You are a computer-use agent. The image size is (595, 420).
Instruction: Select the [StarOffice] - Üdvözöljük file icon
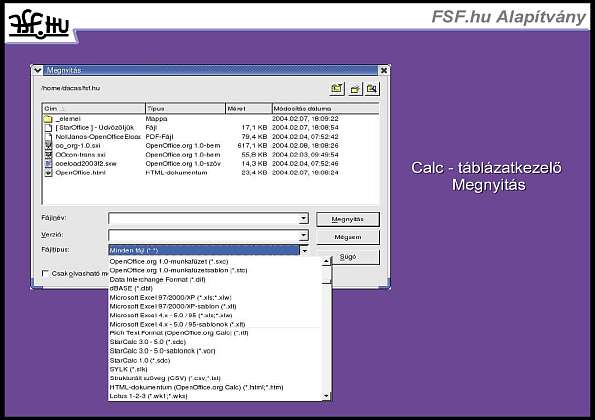48,128
